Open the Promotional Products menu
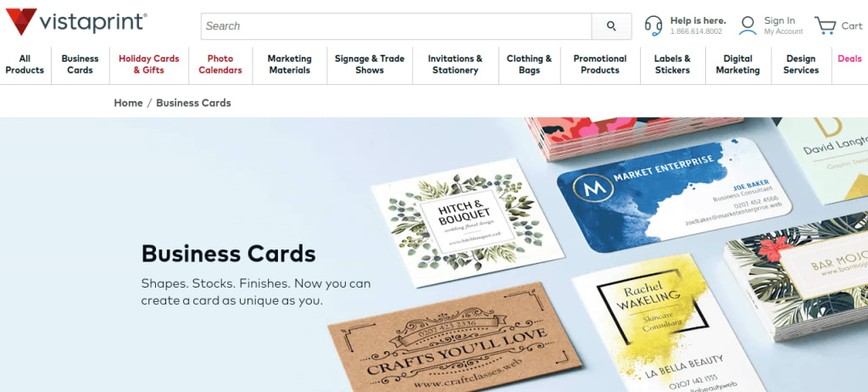 [600, 64]
